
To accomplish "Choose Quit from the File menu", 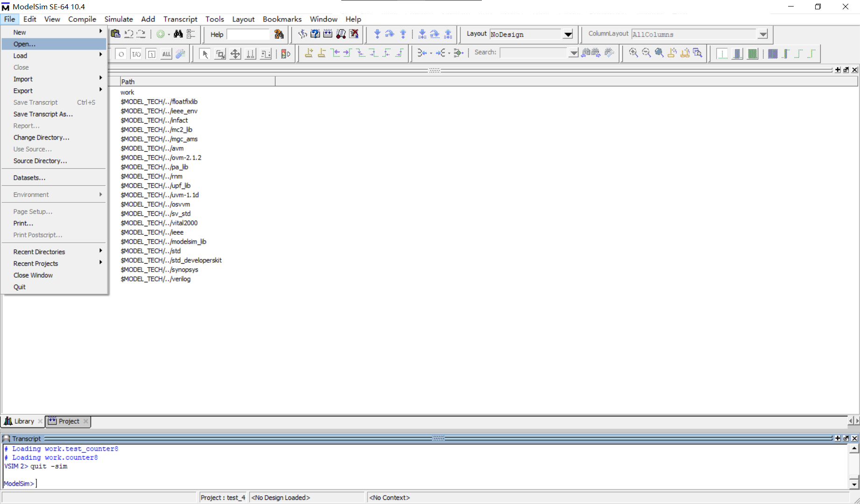I will pyautogui.click(x=54, y=287).
